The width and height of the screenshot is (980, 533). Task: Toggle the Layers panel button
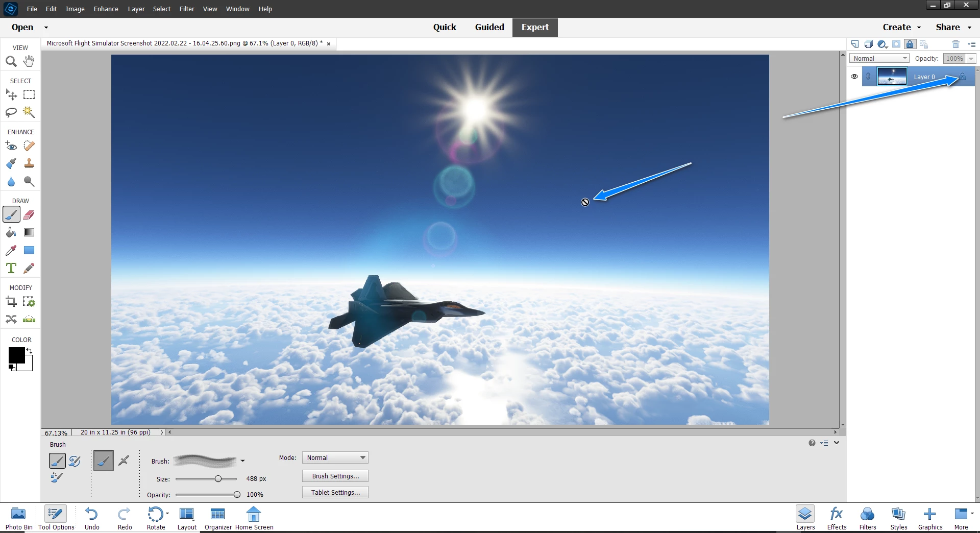pyautogui.click(x=805, y=518)
